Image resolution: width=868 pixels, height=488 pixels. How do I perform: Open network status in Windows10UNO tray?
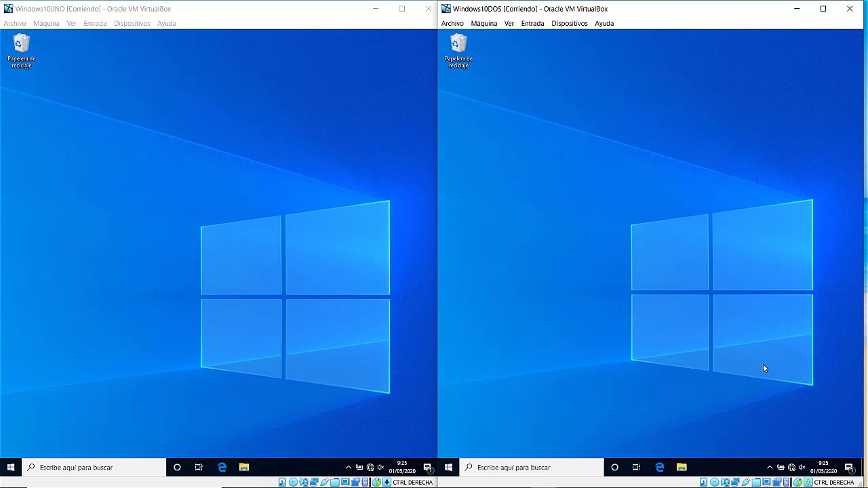pos(370,467)
